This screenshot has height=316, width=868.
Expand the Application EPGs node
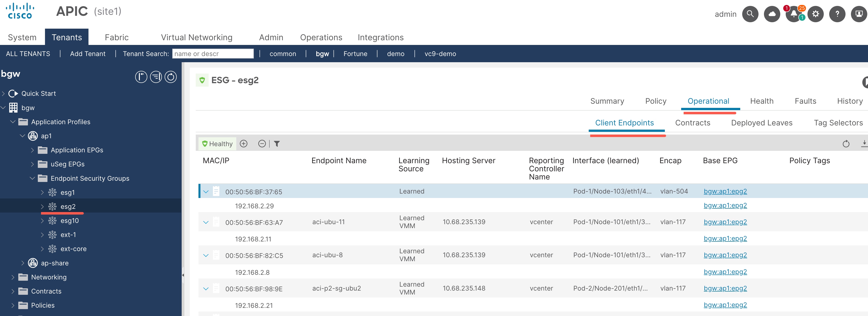pyautogui.click(x=32, y=150)
